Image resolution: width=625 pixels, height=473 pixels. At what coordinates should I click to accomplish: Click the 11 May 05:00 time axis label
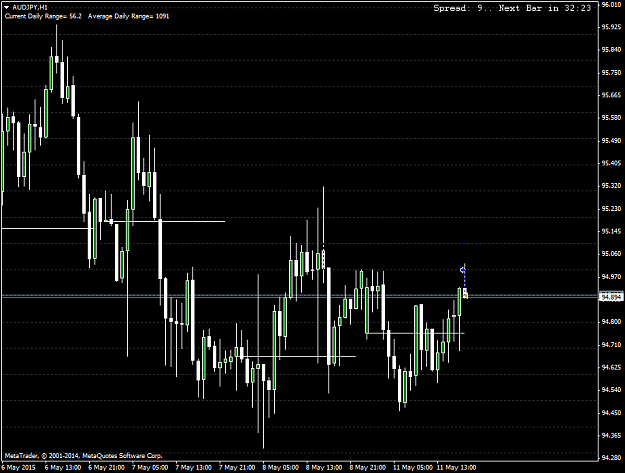[x=413, y=467]
